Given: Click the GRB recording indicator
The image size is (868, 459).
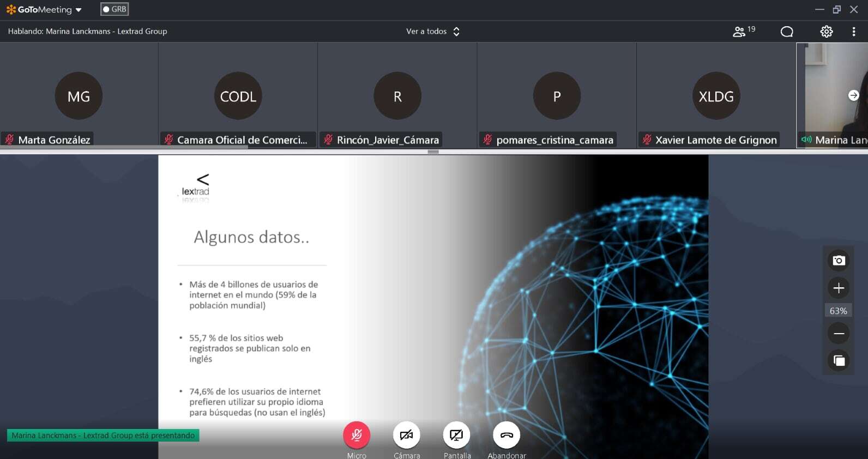Looking at the screenshot, I should click(114, 9).
